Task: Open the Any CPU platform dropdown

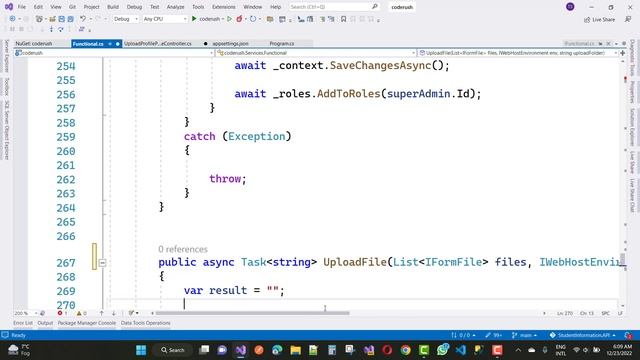Action: click(x=165, y=19)
